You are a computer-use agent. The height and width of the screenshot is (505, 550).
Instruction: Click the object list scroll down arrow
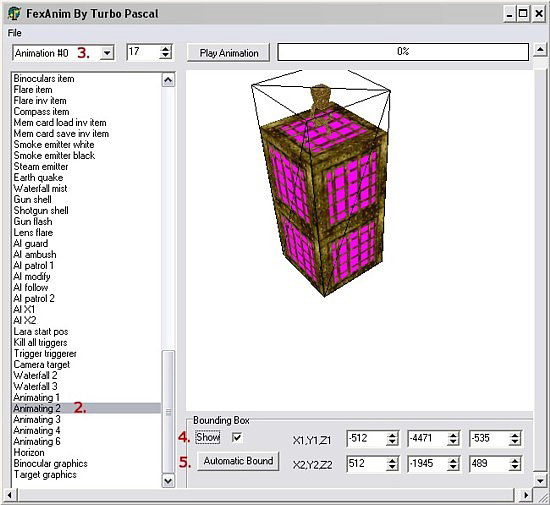click(168, 480)
